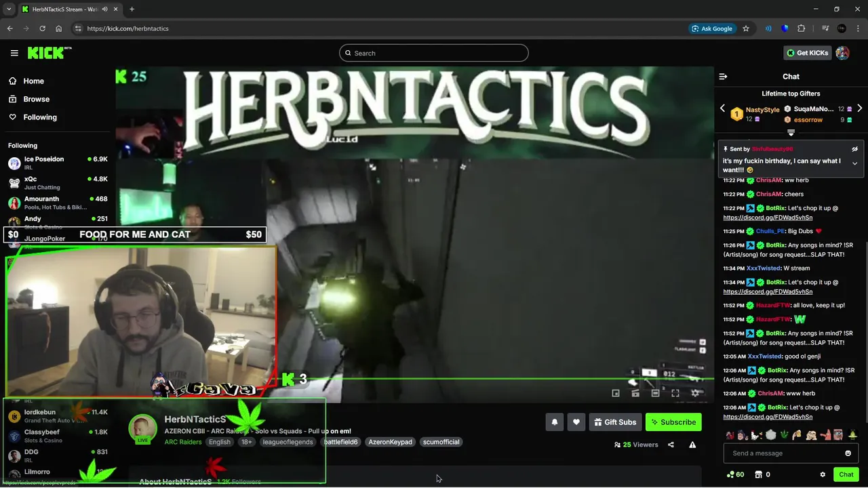
Task: Click HazardFTW's name on 'all love' message
Action: (x=772, y=305)
